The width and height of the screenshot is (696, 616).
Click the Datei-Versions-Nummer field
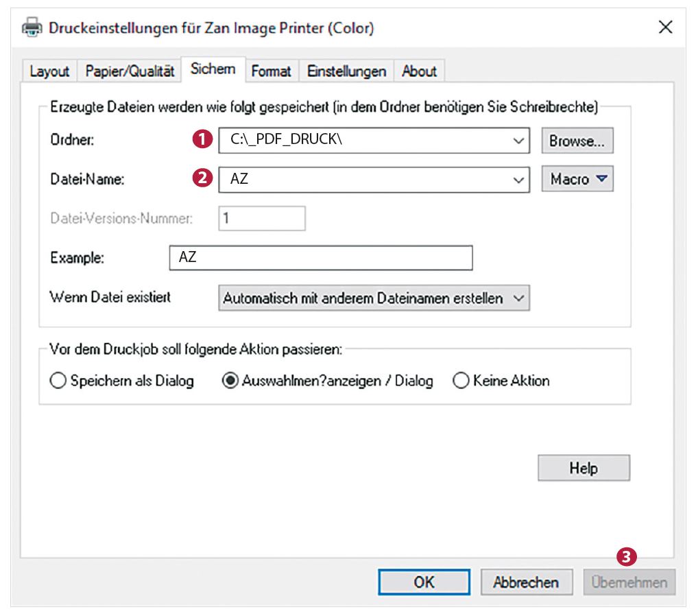[261, 219]
